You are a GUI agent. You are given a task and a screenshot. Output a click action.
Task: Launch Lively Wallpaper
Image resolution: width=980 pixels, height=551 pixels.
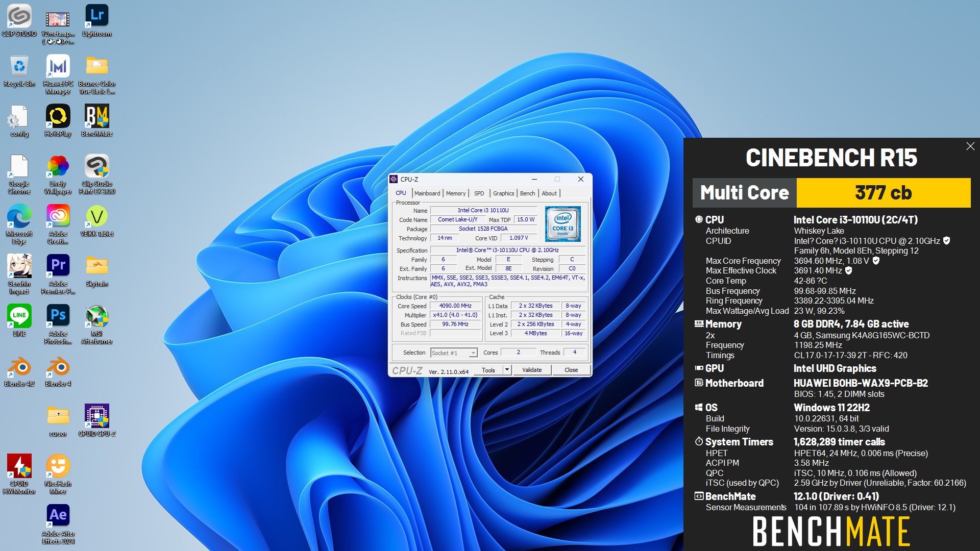(58, 174)
